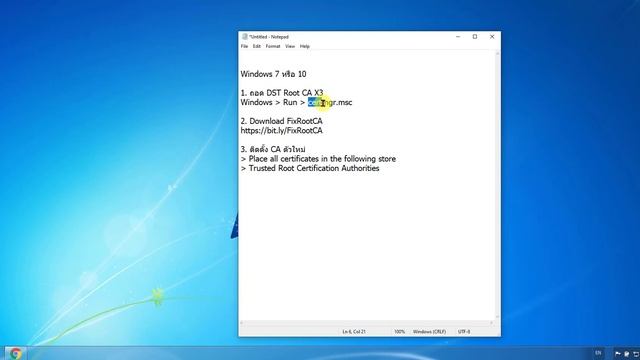Screen dimensions: 640x360
Task: Click the Notepad icon in title bar
Action: click(x=244, y=37)
